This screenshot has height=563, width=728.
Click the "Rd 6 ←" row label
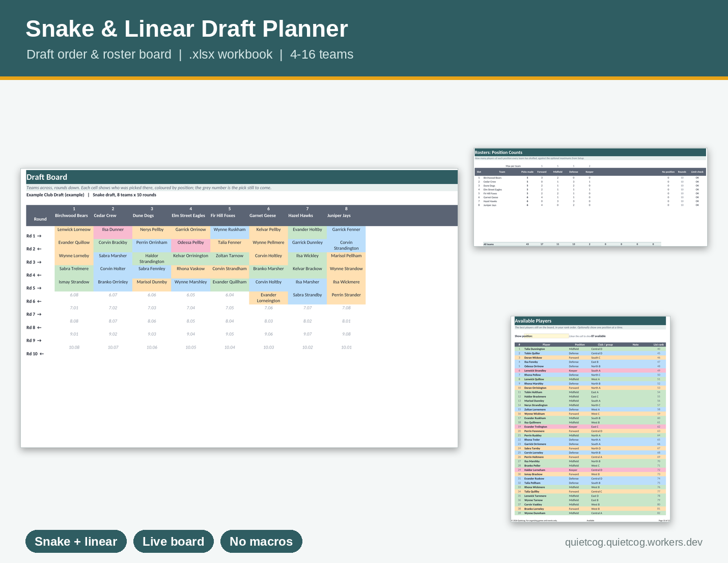34,301
